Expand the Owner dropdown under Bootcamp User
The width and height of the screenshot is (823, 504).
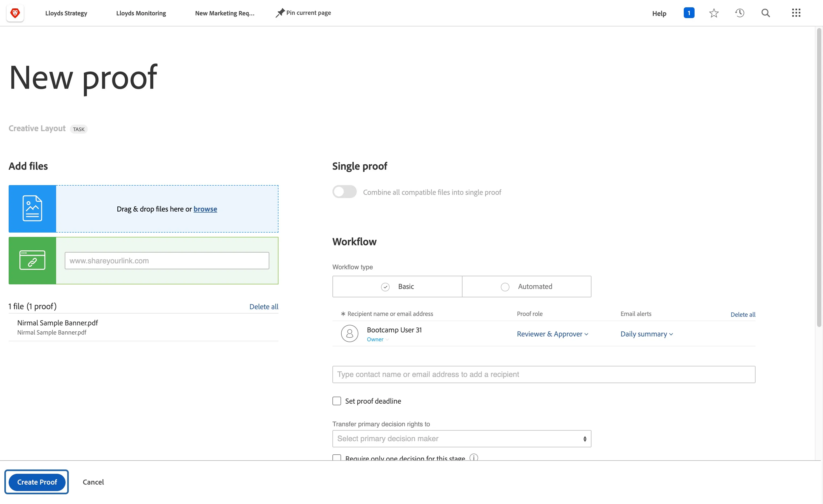click(378, 339)
